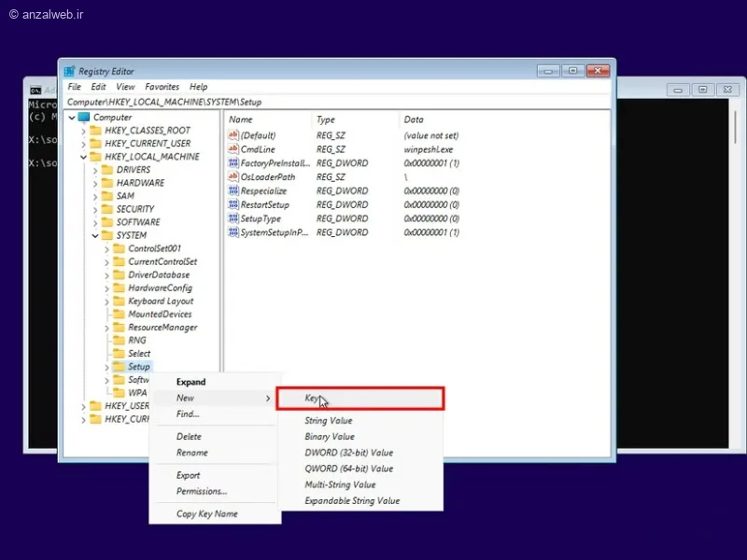Screen dimensions: 747x560
Task: Choose Key from the New submenu
Action: click(312, 399)
